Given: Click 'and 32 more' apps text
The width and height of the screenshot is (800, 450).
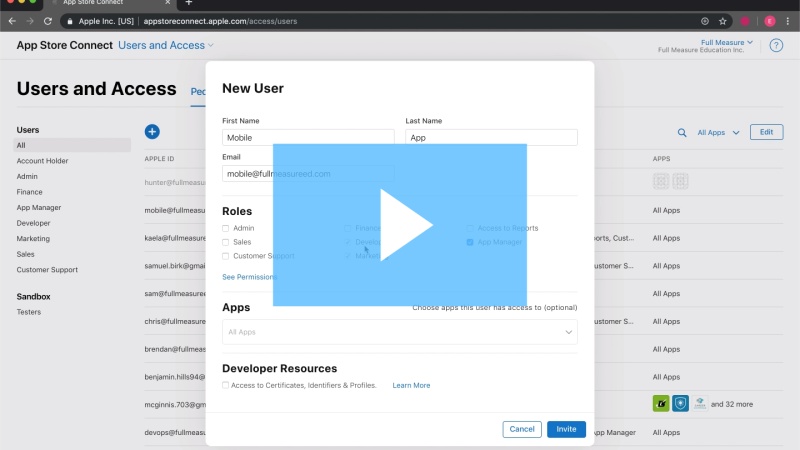Looking at the screenshot, I should [732, 404].
